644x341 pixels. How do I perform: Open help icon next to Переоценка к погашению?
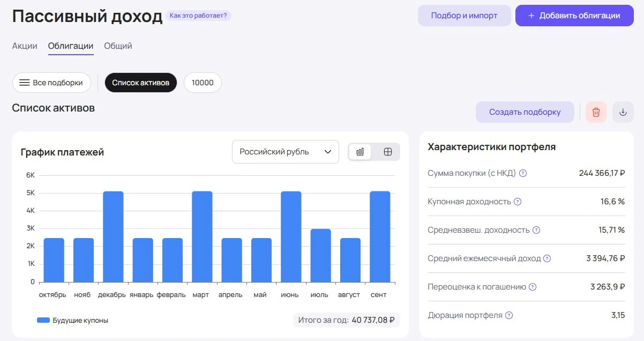[533, 287]
